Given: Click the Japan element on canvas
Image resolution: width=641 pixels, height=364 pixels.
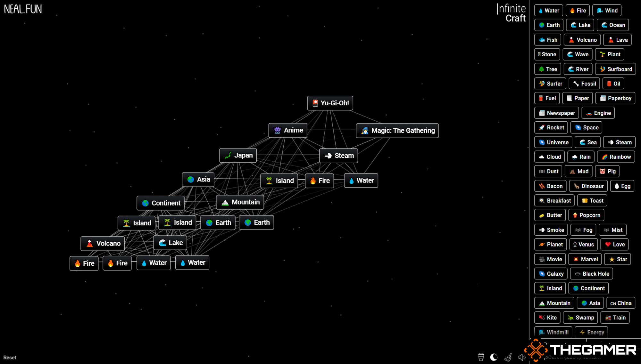Looking at the screenshot, I should point(238,155).
